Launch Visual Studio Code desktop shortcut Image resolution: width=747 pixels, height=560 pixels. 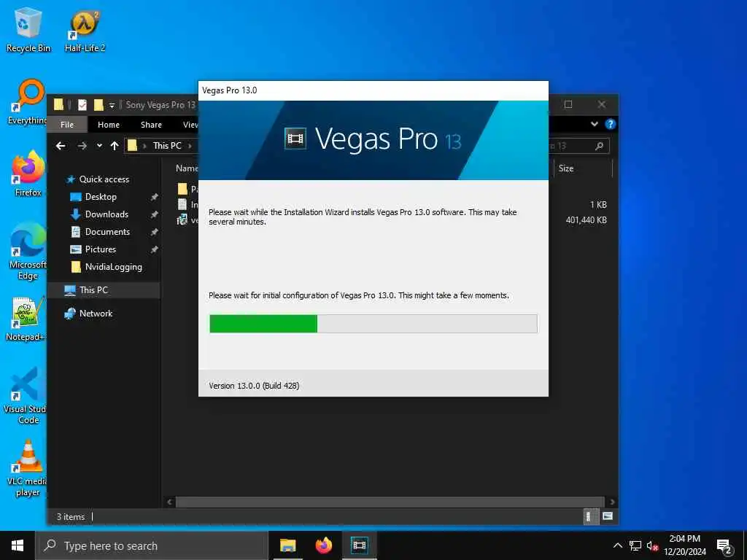point(26,396)
